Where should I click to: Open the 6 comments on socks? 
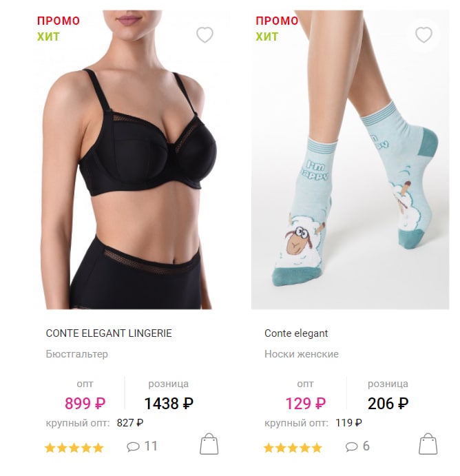pos(357,446)
